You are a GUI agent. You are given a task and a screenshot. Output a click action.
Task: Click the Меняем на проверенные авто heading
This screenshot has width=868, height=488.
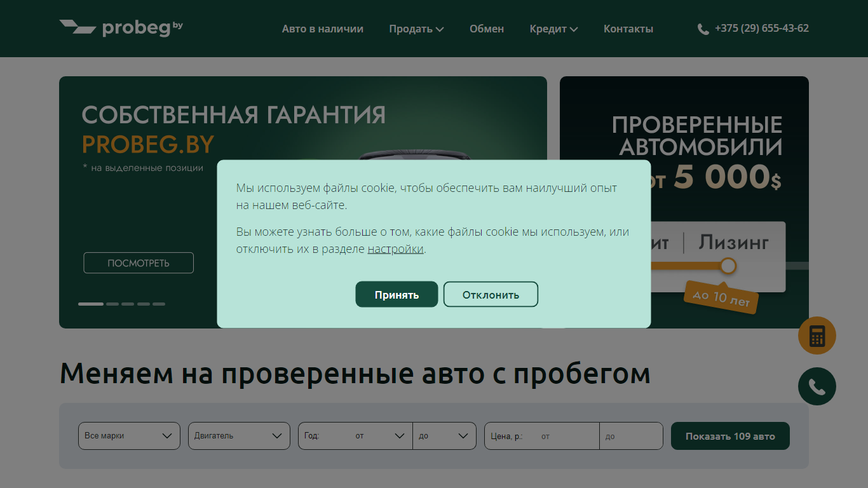pos(355,374)
